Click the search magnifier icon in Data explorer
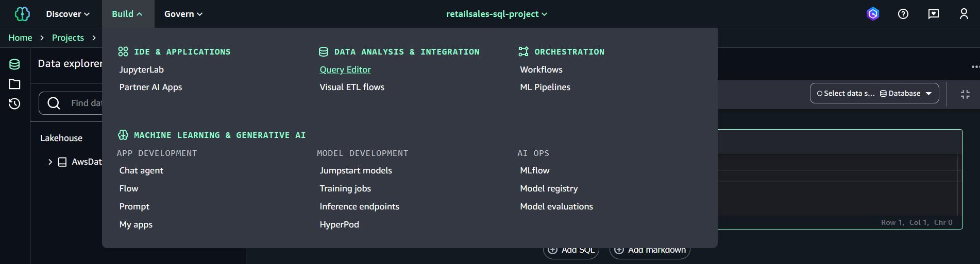980x264 pixels. tap(54, 103)
